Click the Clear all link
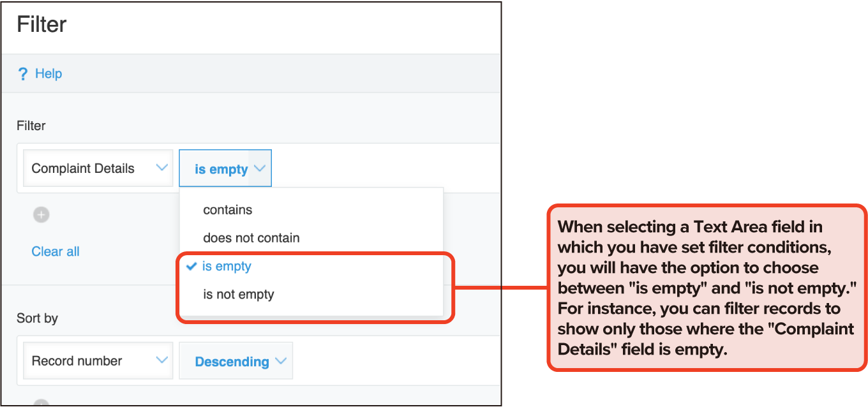868x407 pixels. click(x=56, y=251)
